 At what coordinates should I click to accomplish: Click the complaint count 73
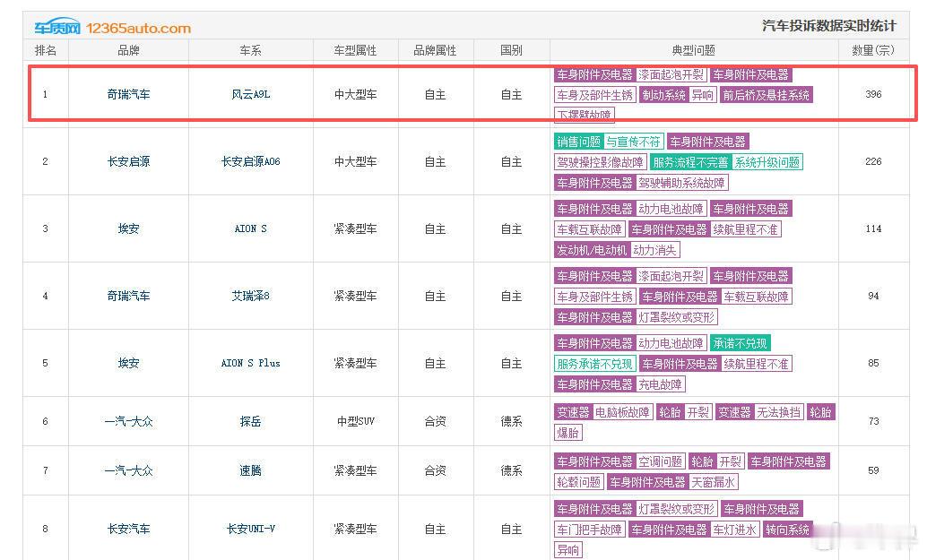(x=873, y=421)
